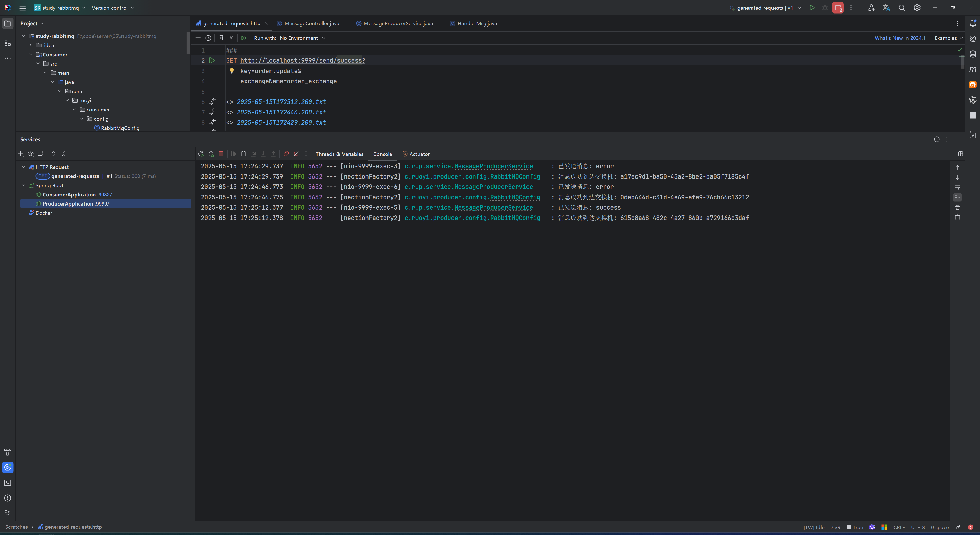Image resolution: width=980 pixels, height=535 pixels.
Task: Open What's New in 2024.1 link
Action: click(x=899, y=38)
